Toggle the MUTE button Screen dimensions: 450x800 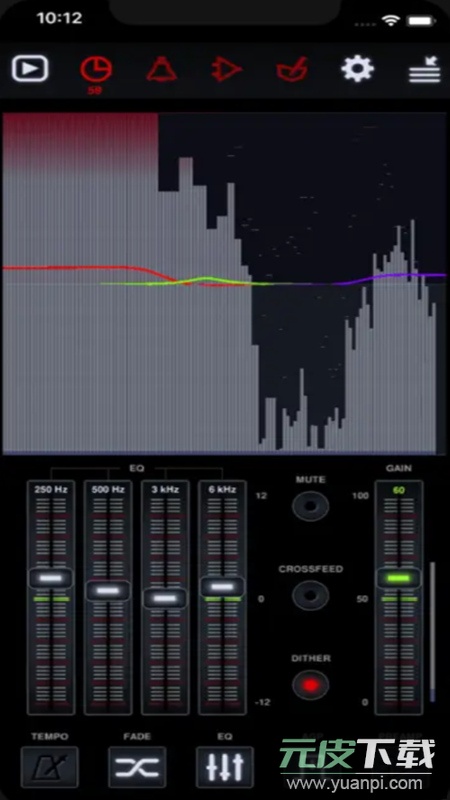click(x=310, y=506)
